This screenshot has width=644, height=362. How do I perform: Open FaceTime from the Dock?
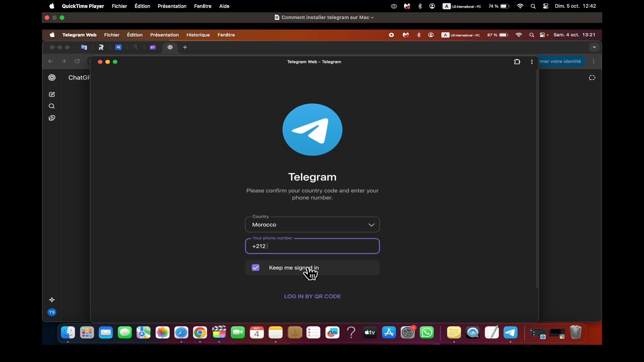(x=238, y=332)
